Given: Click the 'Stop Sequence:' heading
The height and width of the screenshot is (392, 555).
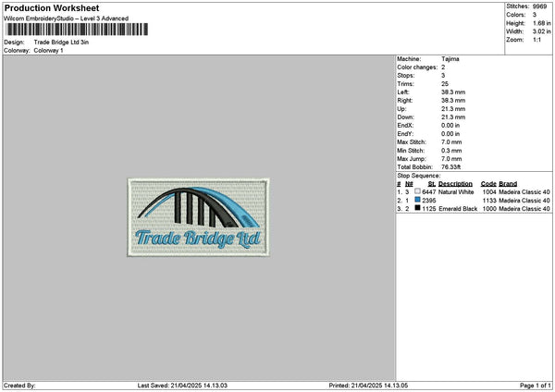Looking at the screenshot, I should pyautogui.click(x=419, y=176).
